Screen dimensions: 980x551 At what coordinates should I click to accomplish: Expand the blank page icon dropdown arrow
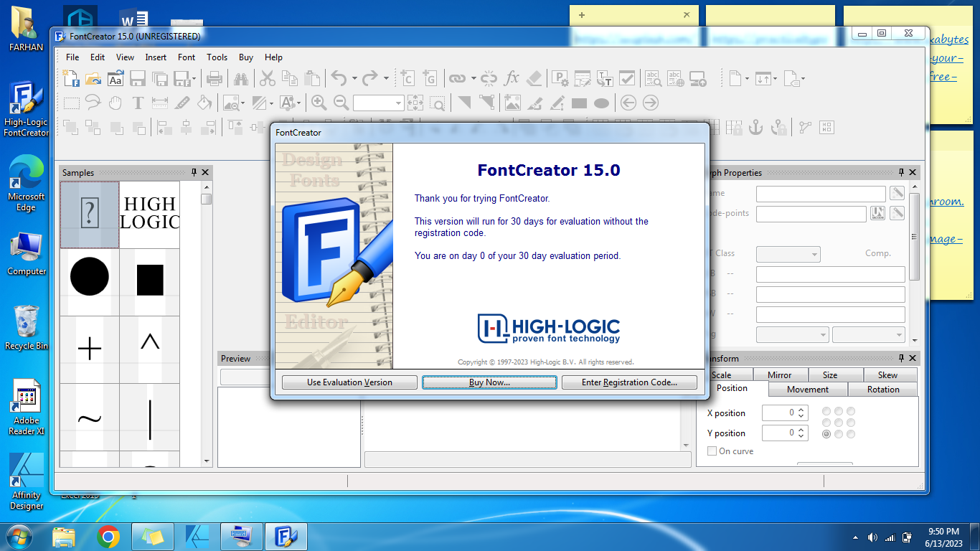click(x=747, y=78)
